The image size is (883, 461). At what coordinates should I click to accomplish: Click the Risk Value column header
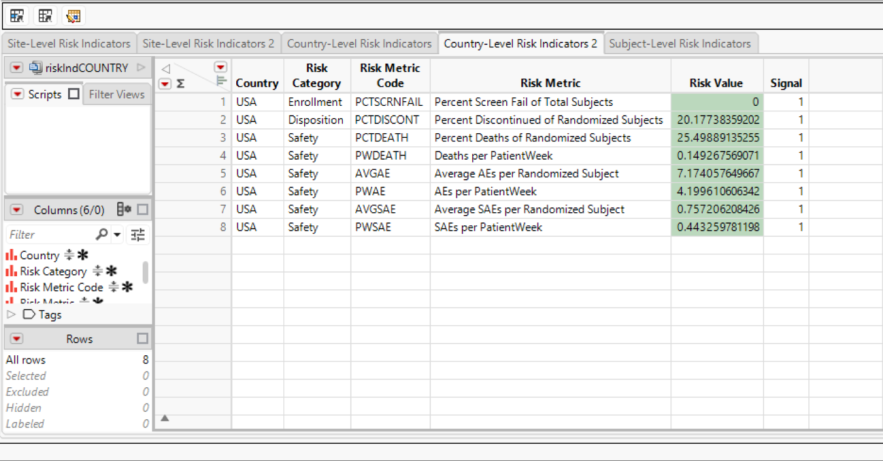click(x=716, y=83)
